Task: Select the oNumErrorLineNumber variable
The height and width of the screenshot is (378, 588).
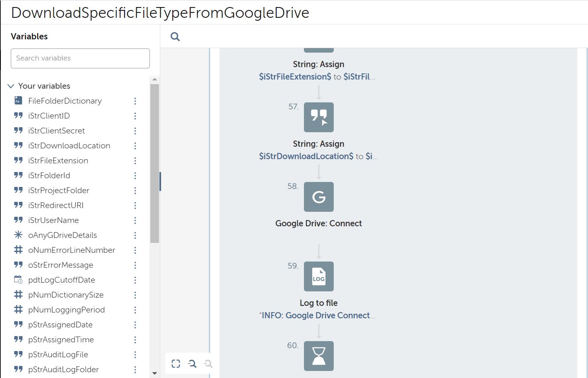Action: (x=71, y=250)
